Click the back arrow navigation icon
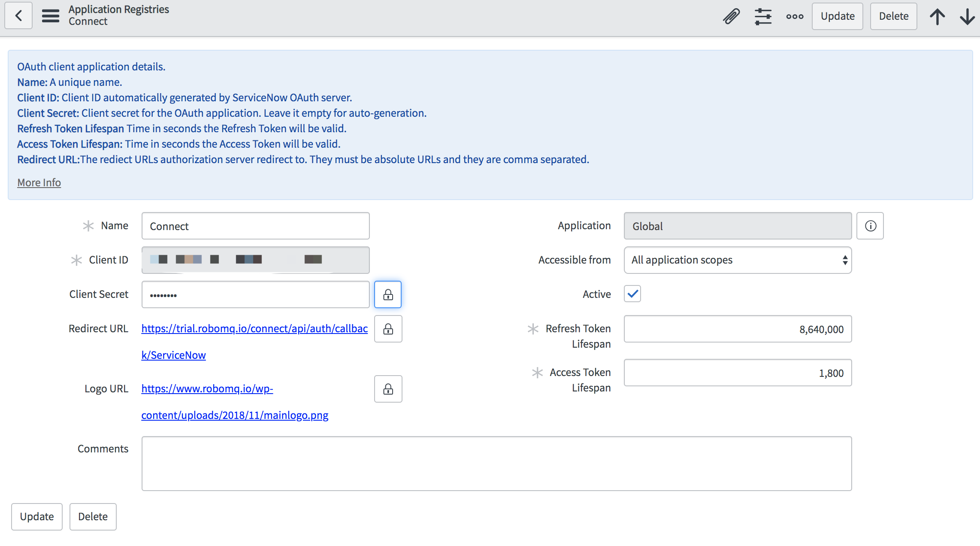This screenshot has height=546, width=980. tap(19, 15)
